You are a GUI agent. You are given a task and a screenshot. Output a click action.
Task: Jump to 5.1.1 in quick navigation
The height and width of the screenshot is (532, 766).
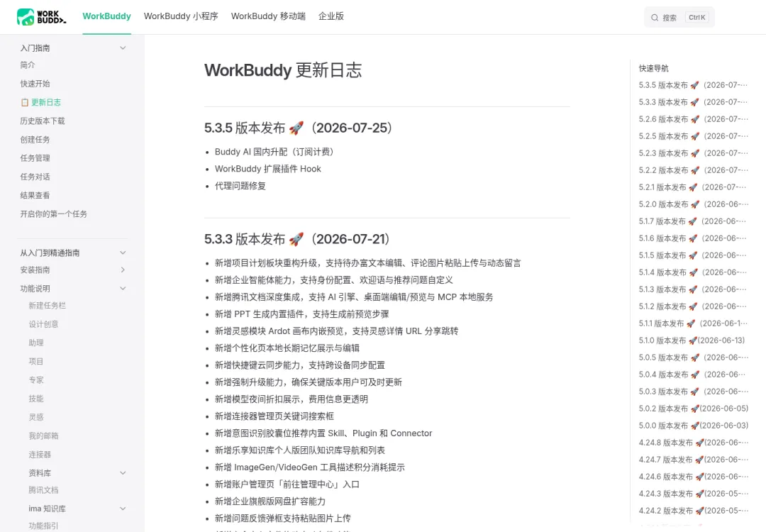693,323
